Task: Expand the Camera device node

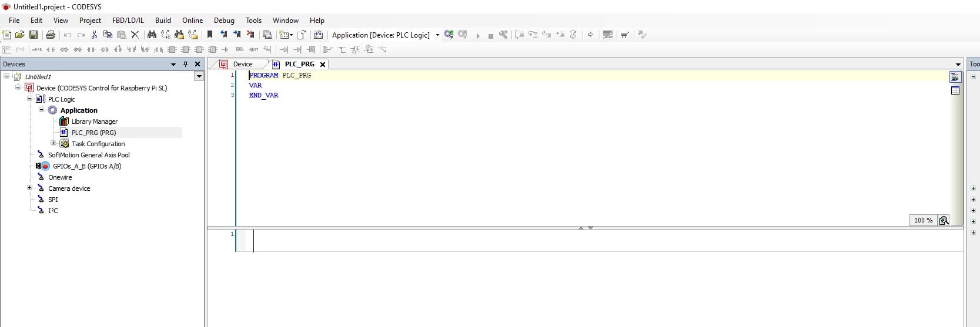Action: 29,188
